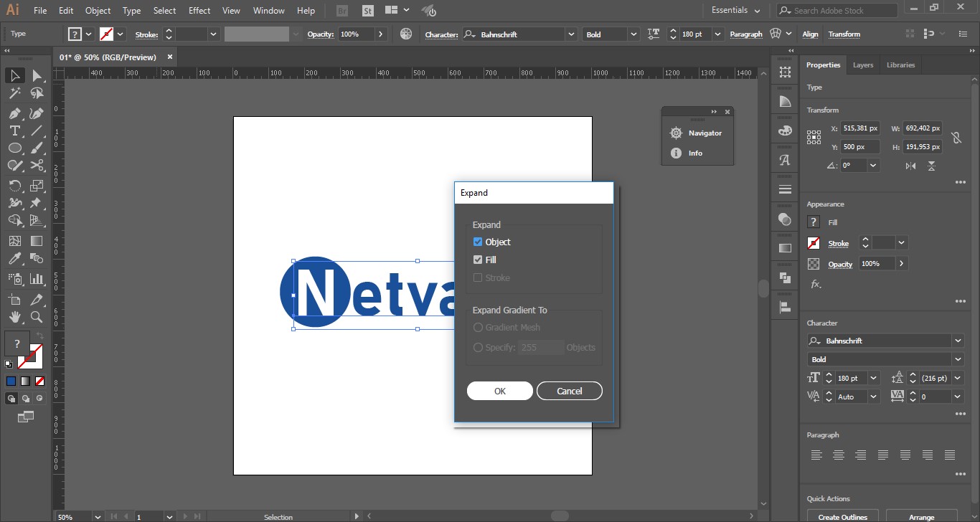Open the Bahnschrift font family dropdown
Screen dimensions: 980x522
pos(958,341)
